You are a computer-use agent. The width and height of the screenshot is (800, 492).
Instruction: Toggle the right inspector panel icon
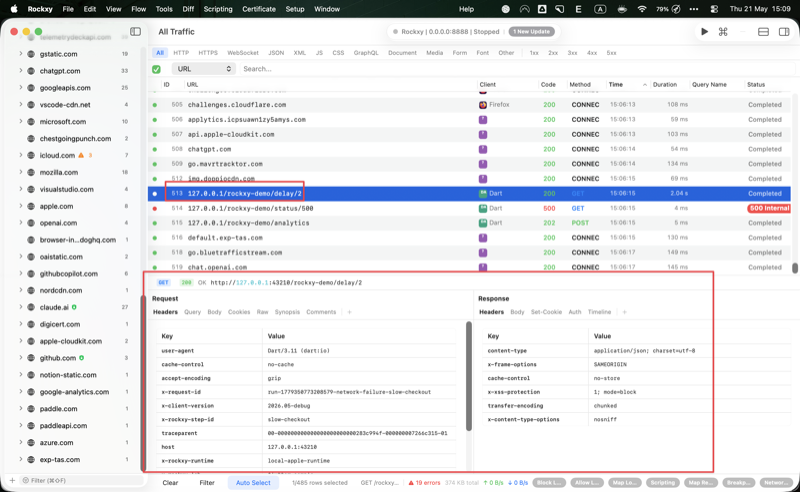tap(784, 32)
